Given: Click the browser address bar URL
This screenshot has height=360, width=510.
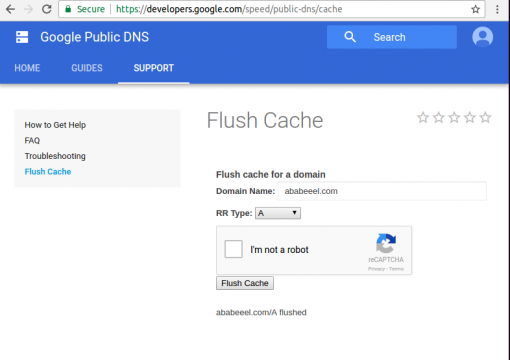Looking at the screenshot, I should (229, 9).
